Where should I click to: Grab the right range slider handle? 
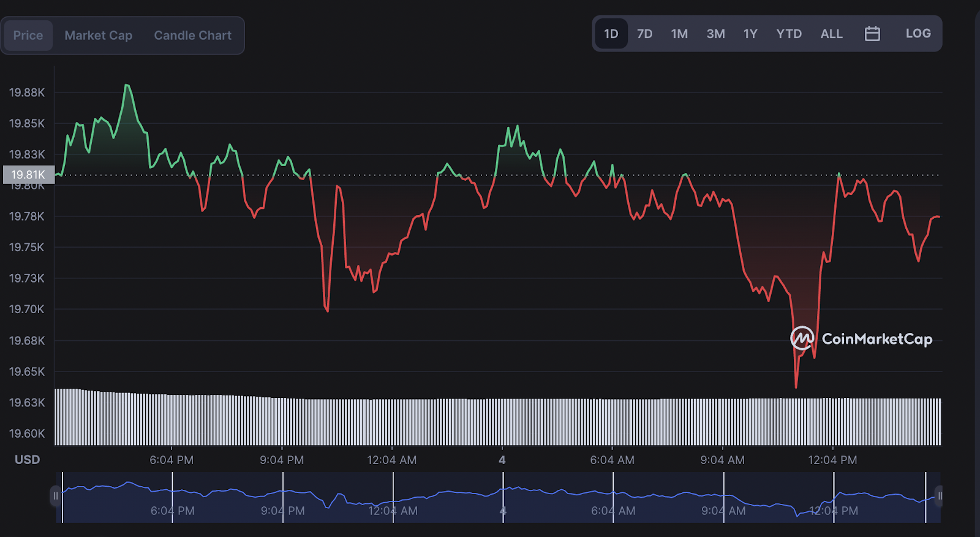point(939,496)
